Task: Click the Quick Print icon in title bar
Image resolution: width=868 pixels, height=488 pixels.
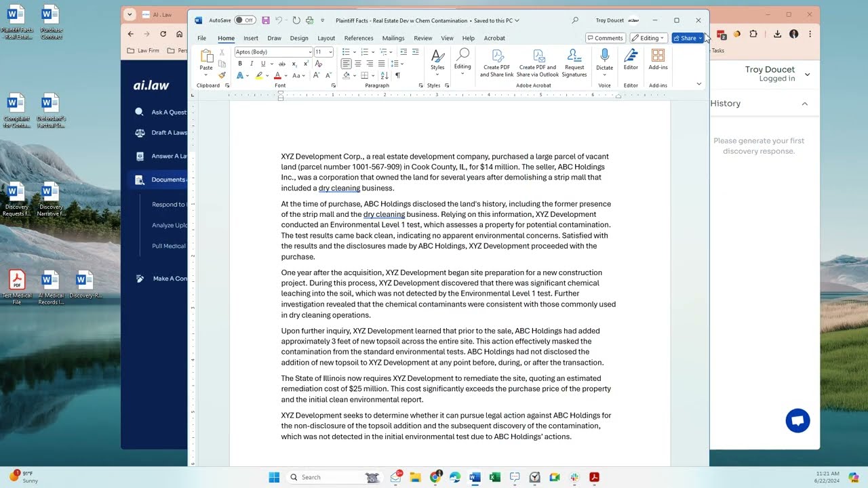Action: (309, 20)
